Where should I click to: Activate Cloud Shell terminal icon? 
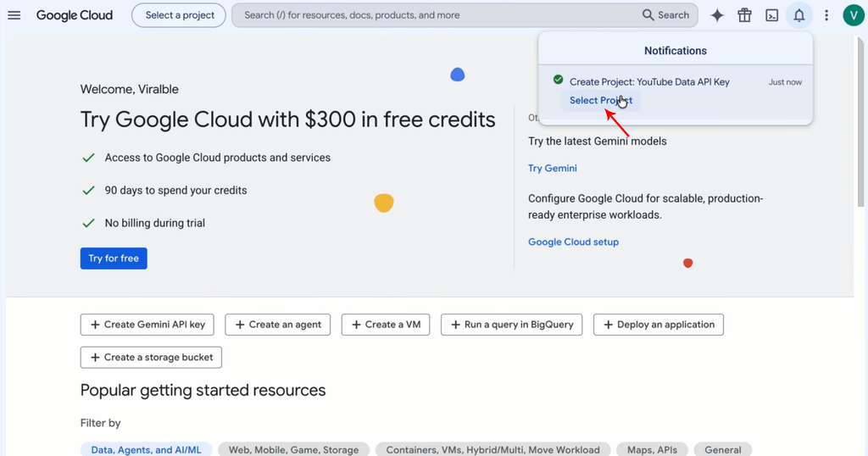pyautogui.click(x=771, y=15)
